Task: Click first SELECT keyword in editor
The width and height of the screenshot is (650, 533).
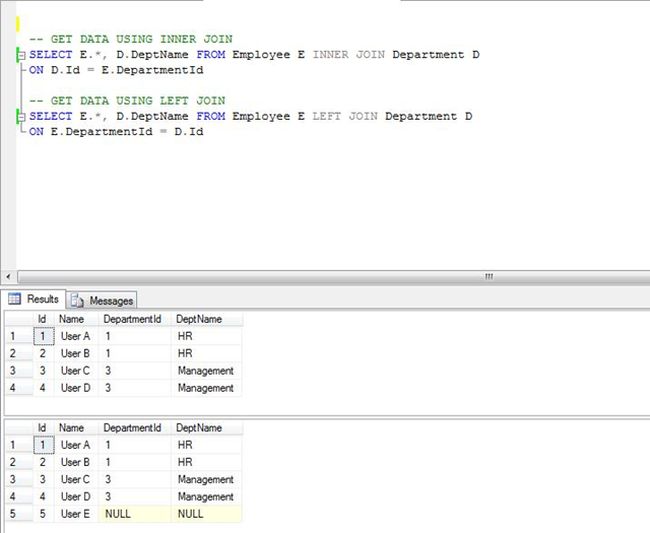Action: click(x=51, y=55)
